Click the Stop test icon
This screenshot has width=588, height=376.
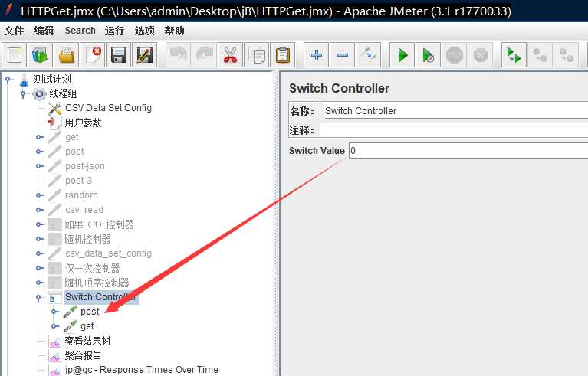pos(454,55)
